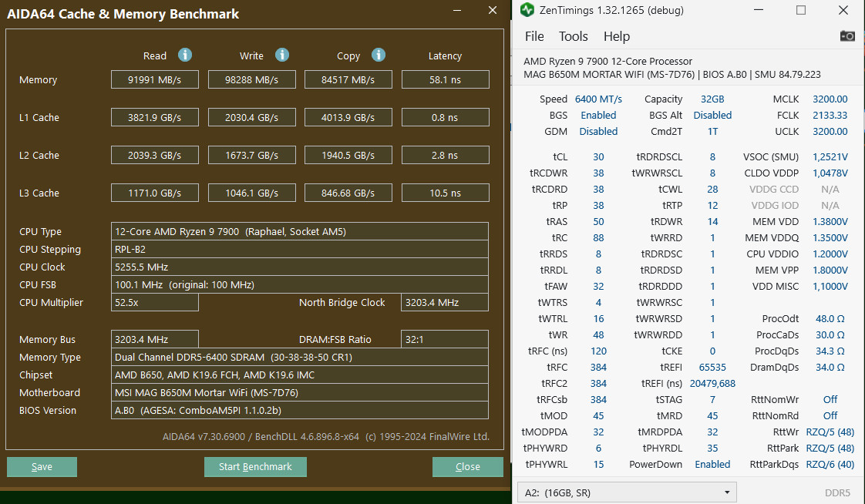Click the Speed value 6400 MT/s in ZenTimings
The width and height of the screenshot is (865, 504).
coord(598,99)
